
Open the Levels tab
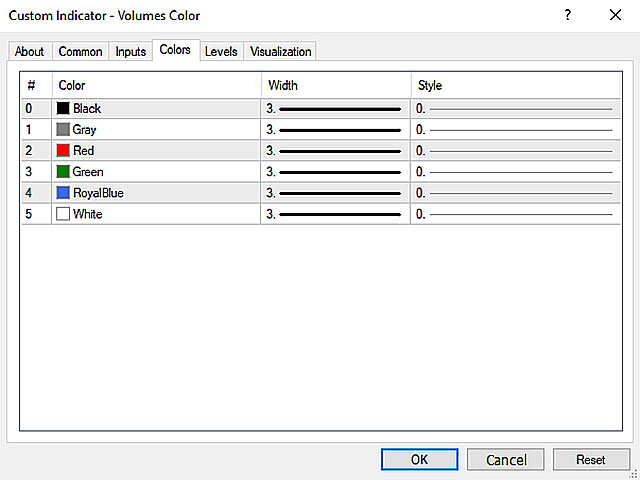(x=221, y=52)
